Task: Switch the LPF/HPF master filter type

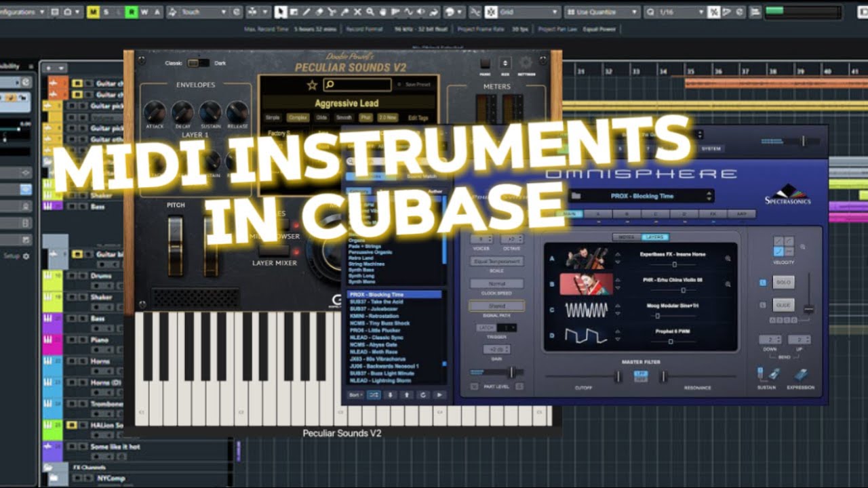Action: pyautogui.click(x=641, y=375)
